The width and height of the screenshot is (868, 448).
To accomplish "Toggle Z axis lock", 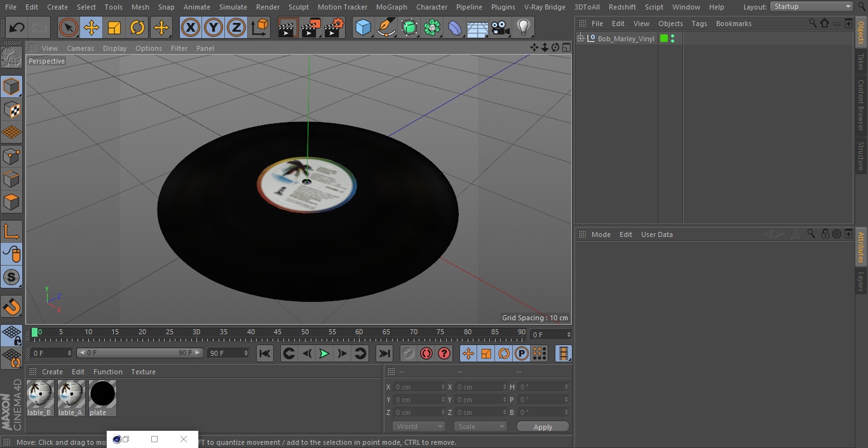I will pyautogui.click(x=236, y=28).
